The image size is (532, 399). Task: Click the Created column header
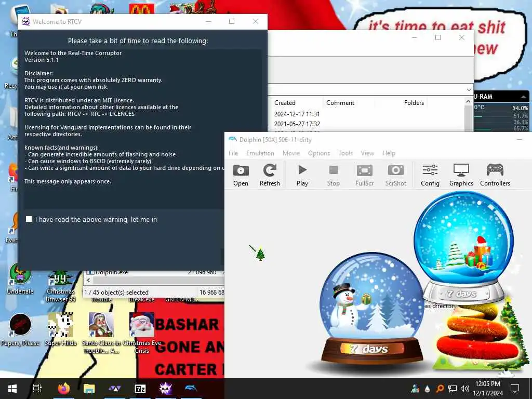(x=297, y=103)
